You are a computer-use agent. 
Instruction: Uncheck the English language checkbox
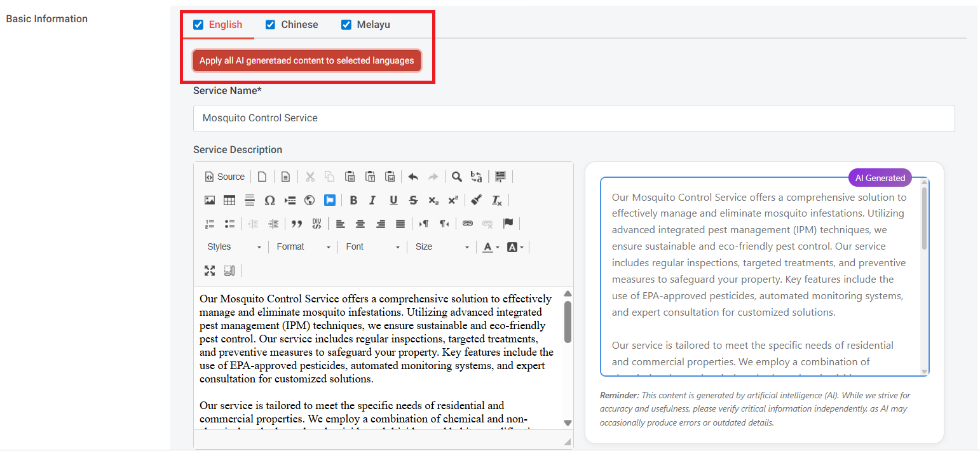click(198, 24)
